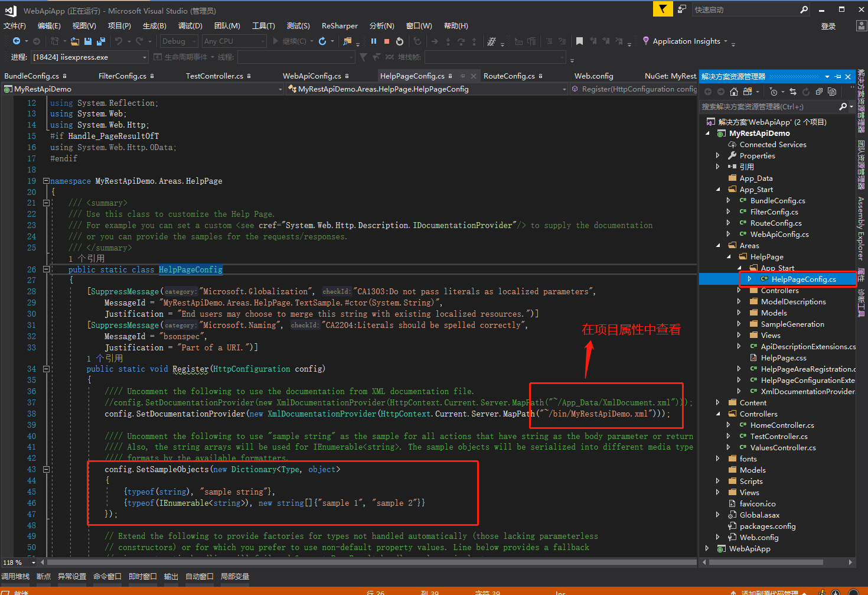Viewport: 868px width, 595px height.
Task: Select HomeController.cs in Solution Explorer
Action: (x=782, y=425)
